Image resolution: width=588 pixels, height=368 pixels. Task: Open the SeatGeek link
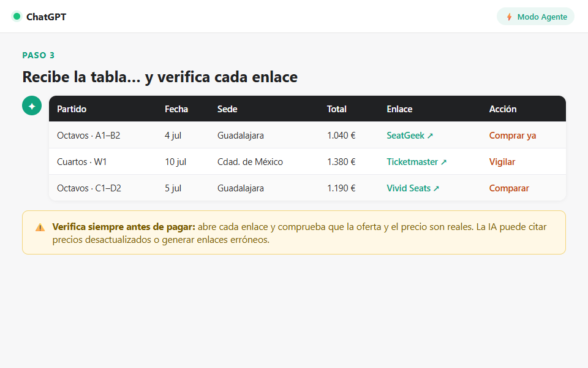[x=410, y=136]
